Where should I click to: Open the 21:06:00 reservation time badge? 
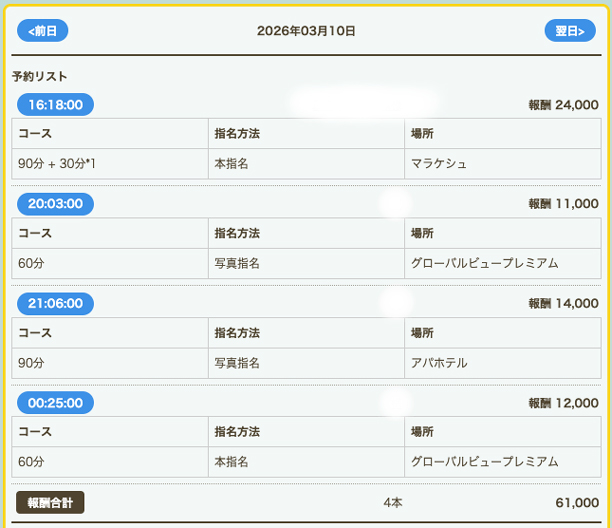pyautogui.click(x=55, y=303)
